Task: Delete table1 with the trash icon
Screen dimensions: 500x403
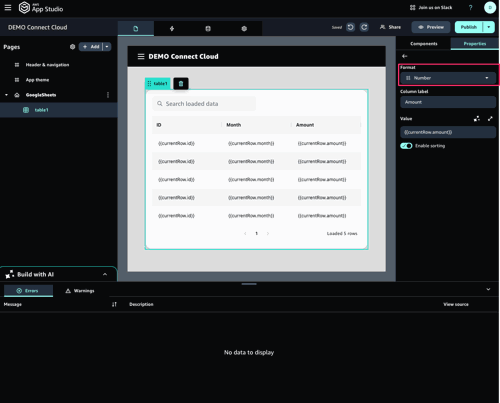Action: pos(181,83)
